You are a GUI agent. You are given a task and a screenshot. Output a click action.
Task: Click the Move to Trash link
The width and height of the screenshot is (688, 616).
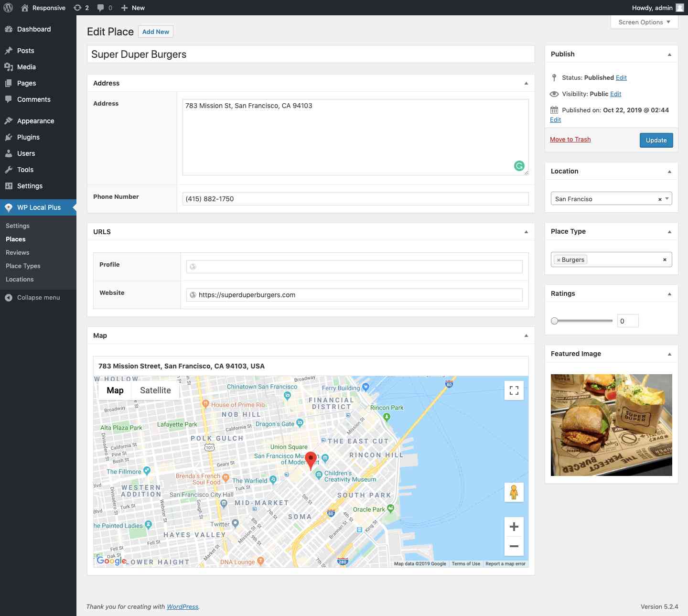tap(570, 139)
